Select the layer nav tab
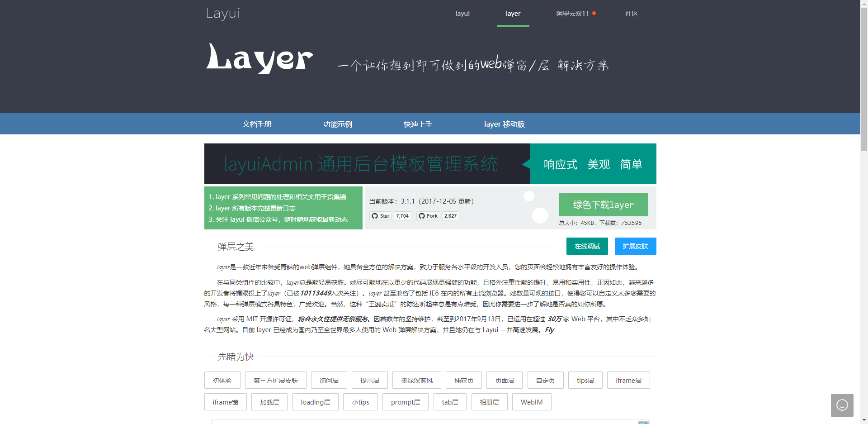This screenshot has height=424, width=868. [513, 14]
